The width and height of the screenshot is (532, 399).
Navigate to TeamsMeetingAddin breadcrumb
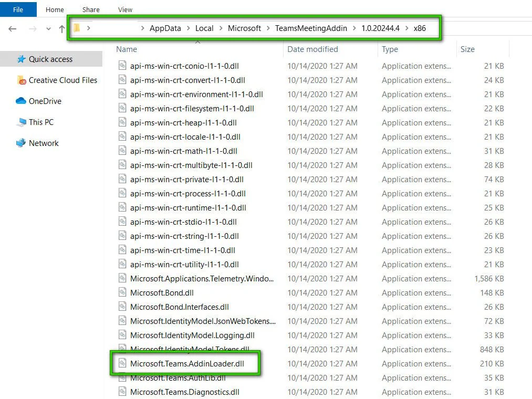[311, 28]
